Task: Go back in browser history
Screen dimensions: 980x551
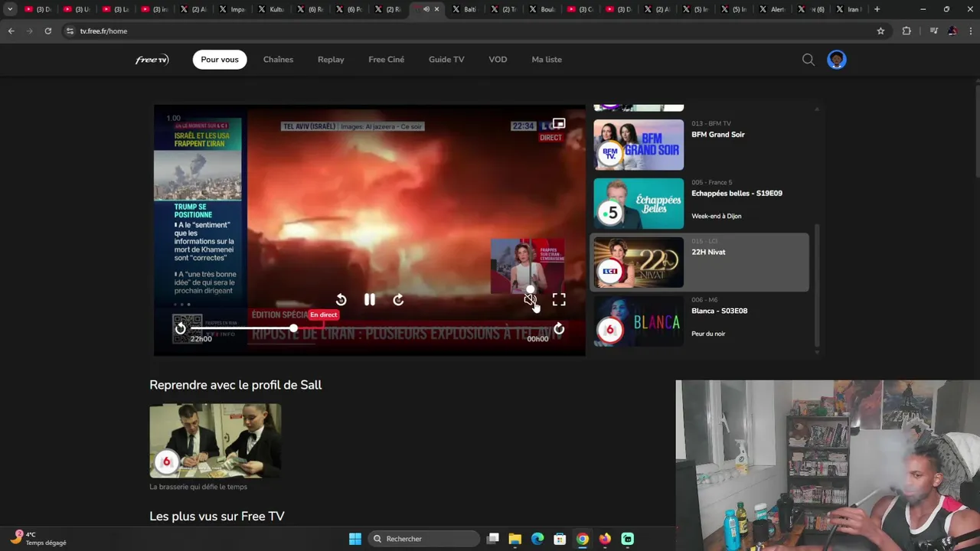Action: point(11,31)
